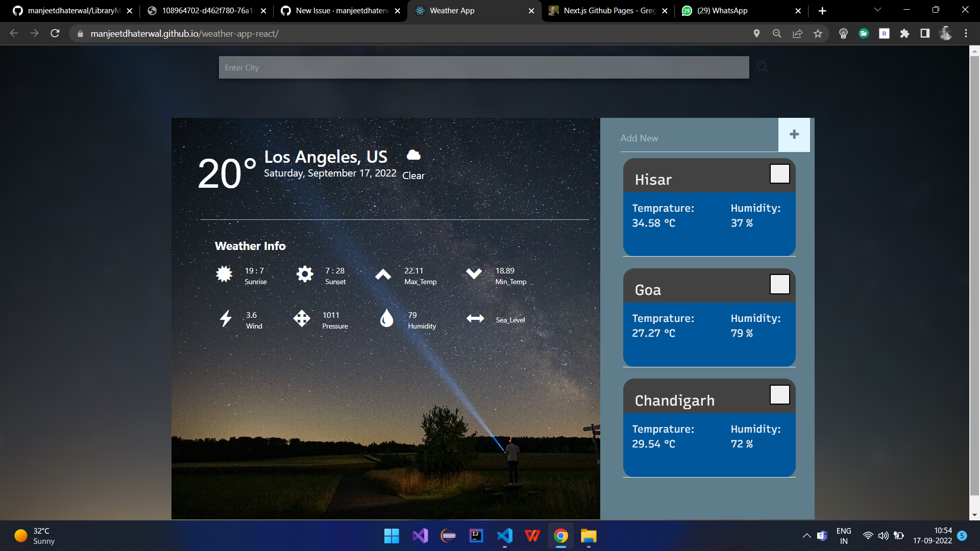
Task: Click the search magnifier icon beside Enter City
Action: point(763,67)
